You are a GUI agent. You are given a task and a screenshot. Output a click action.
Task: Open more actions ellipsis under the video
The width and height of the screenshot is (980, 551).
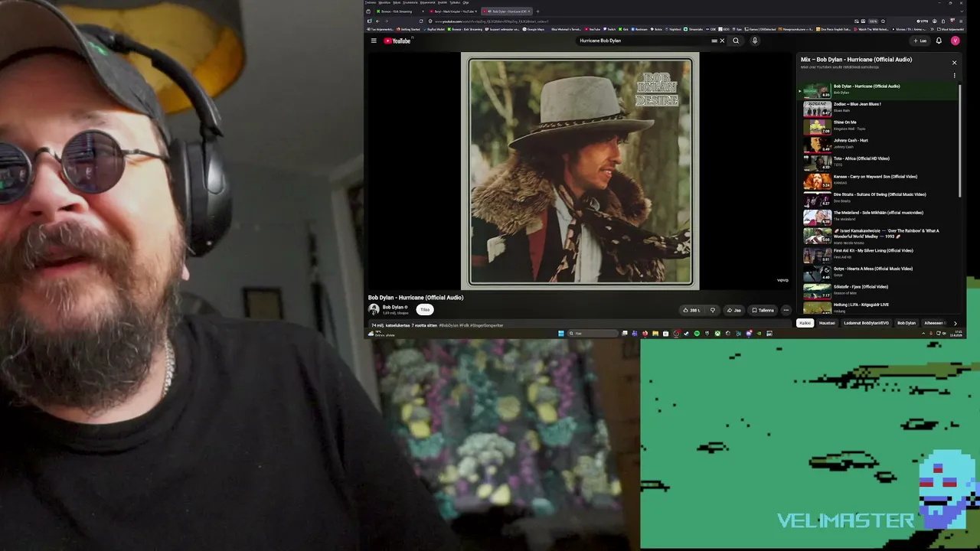click(x=786, y=310)
